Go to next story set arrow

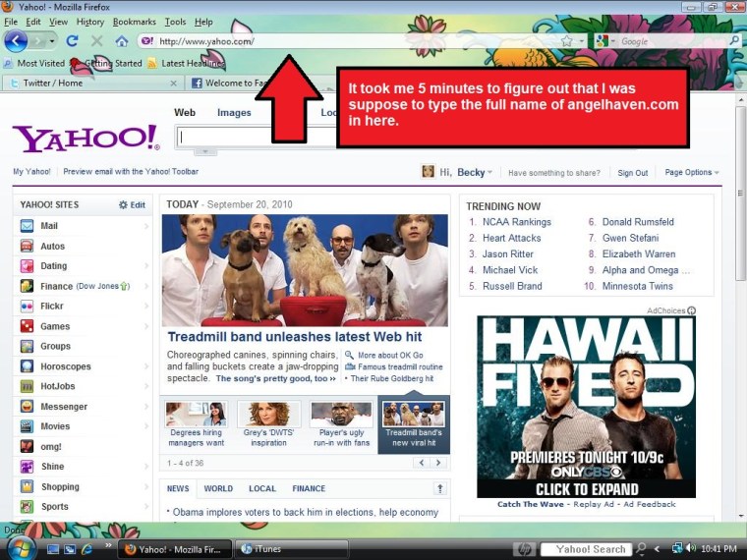pyautogui.click(x=439, y=463)
